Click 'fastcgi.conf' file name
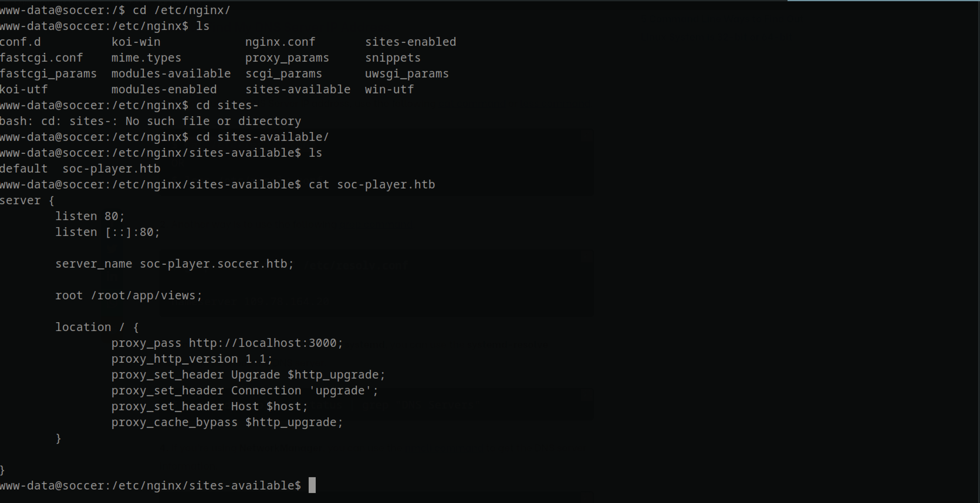980x503 pixels. (x=41, y=58)
